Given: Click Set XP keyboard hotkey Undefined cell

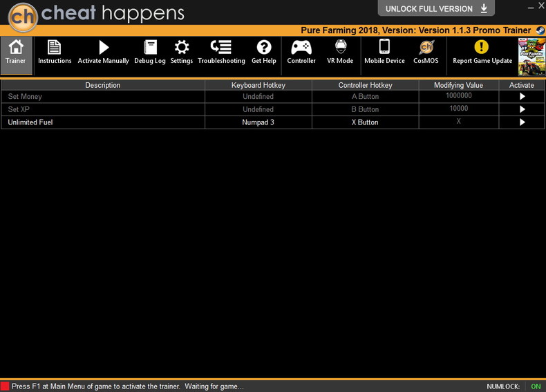Looking at the screenshot, I should click(258, 109).
